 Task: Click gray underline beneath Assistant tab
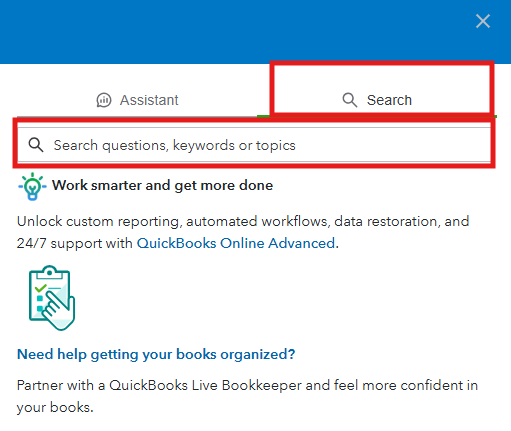(x=137, y=116)
